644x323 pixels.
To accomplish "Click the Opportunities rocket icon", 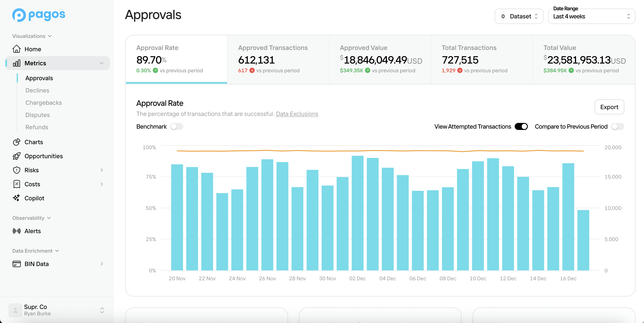I will (16, 156).
